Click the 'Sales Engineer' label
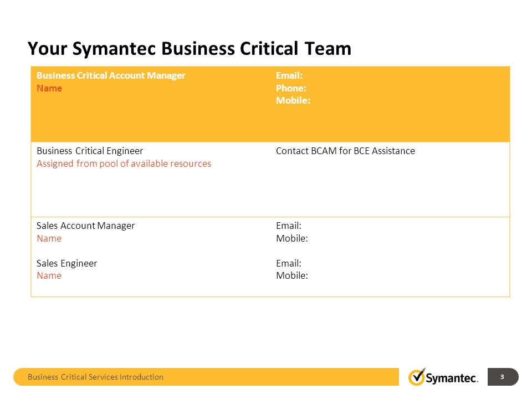 click(67, 263)
